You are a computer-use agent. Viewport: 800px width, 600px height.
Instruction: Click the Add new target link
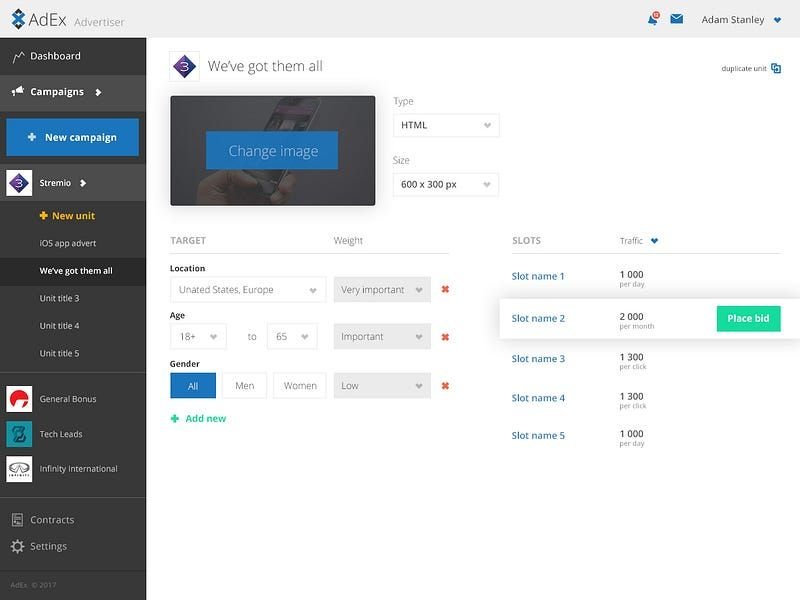206,419
